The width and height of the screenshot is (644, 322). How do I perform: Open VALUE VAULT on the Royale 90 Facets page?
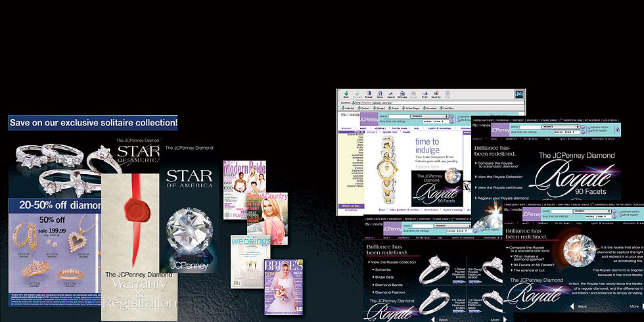point(549,120)
